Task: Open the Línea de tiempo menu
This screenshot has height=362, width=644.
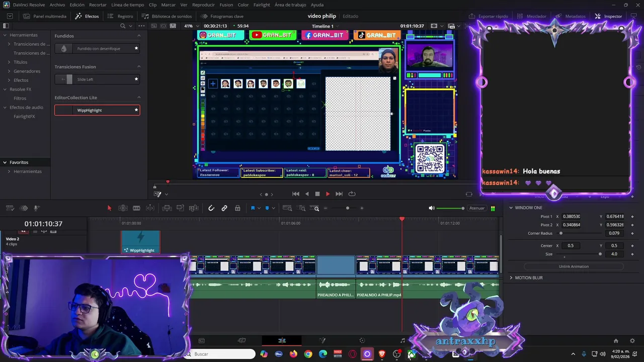Action: pos(127,5)
